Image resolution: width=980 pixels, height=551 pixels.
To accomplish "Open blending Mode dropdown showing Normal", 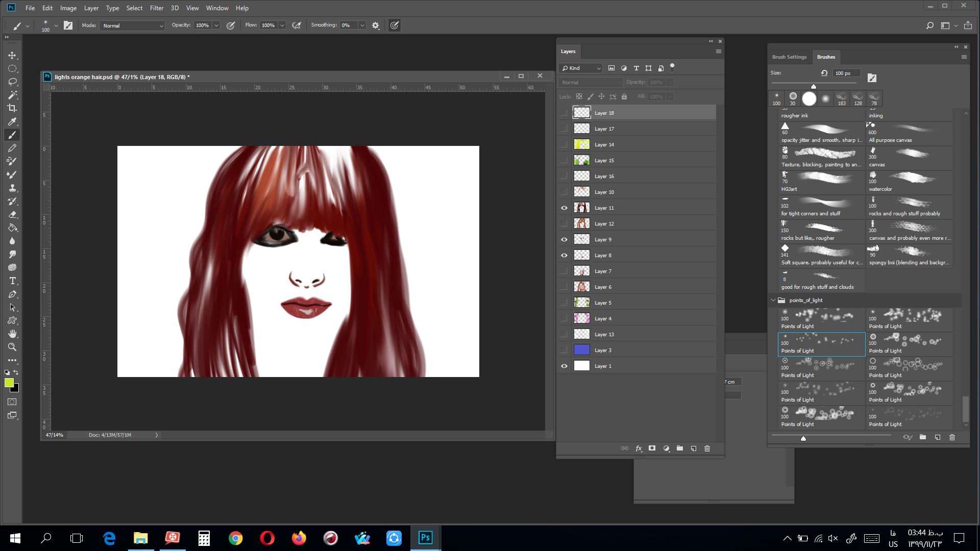I will tap(132, 26).
